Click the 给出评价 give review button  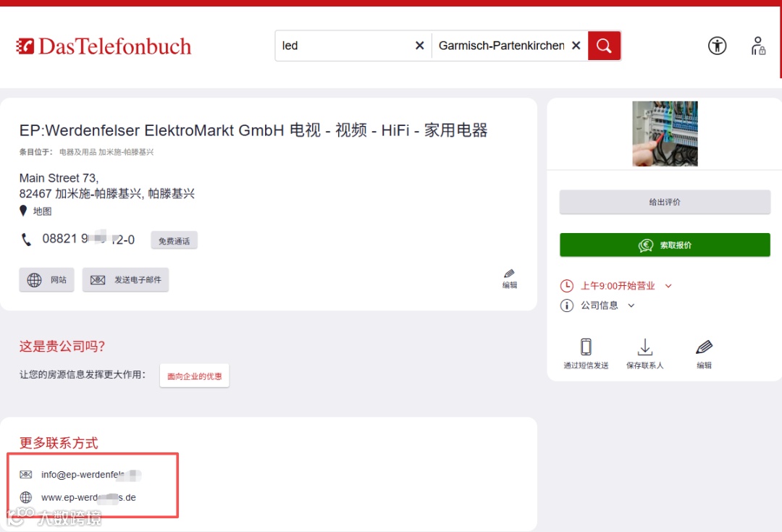point(665,202)
